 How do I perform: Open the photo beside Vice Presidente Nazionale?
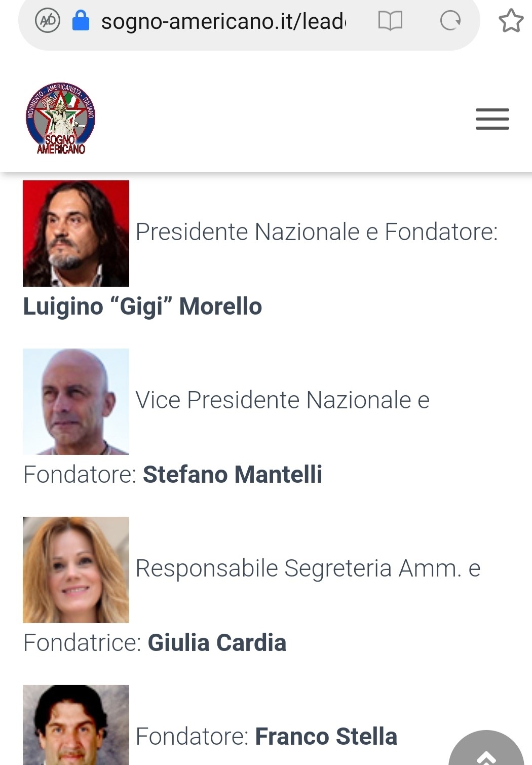click(76, 402)
